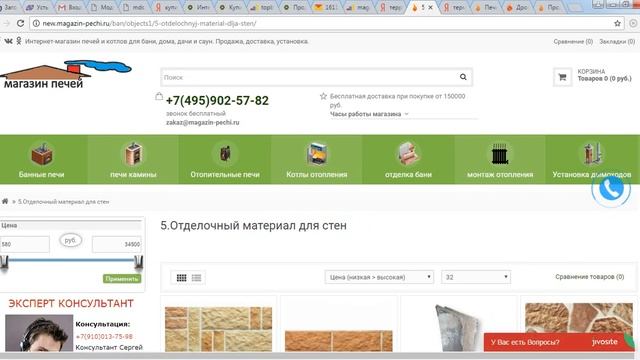Image resolution: width=640 pixels, height=360 pixels.
Task: Open the Цена sort order dropdown
Action: (x=379, y=277)
